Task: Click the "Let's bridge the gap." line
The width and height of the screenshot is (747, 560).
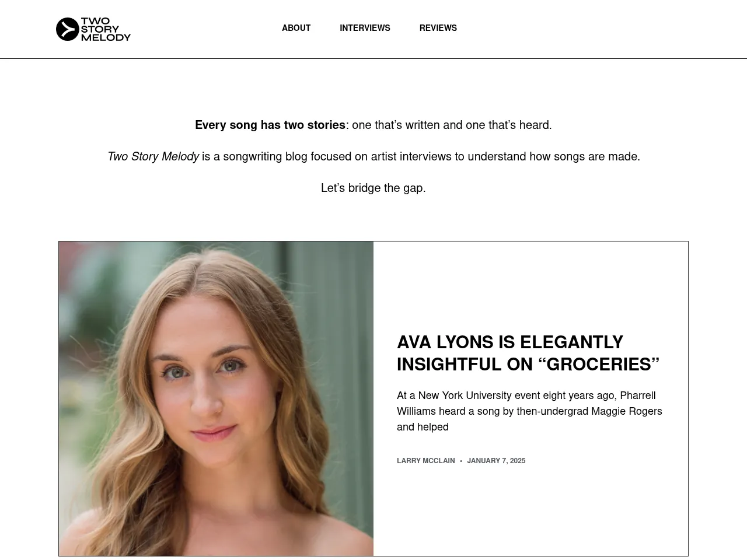Action: pos(373,188)
